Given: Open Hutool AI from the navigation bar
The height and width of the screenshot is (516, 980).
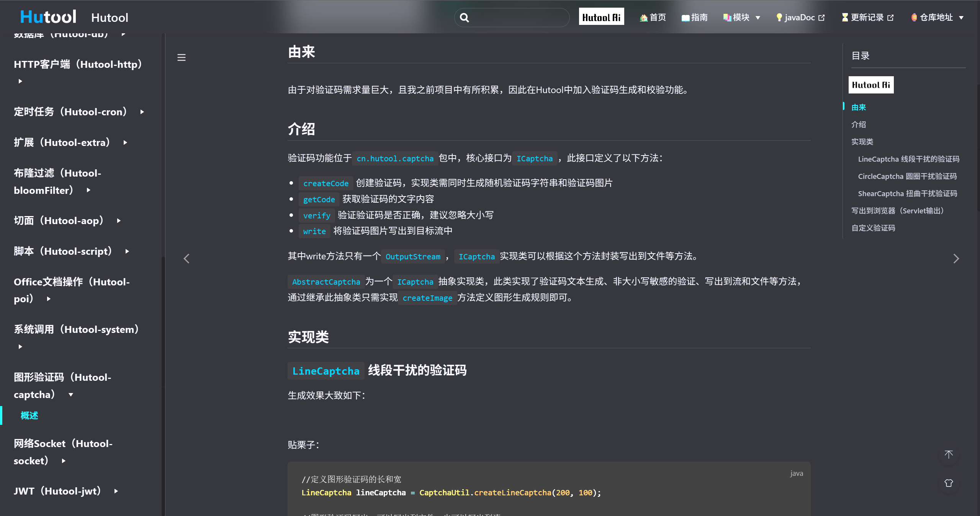Looking at the screenshot, I should click(x=601, y=16).
